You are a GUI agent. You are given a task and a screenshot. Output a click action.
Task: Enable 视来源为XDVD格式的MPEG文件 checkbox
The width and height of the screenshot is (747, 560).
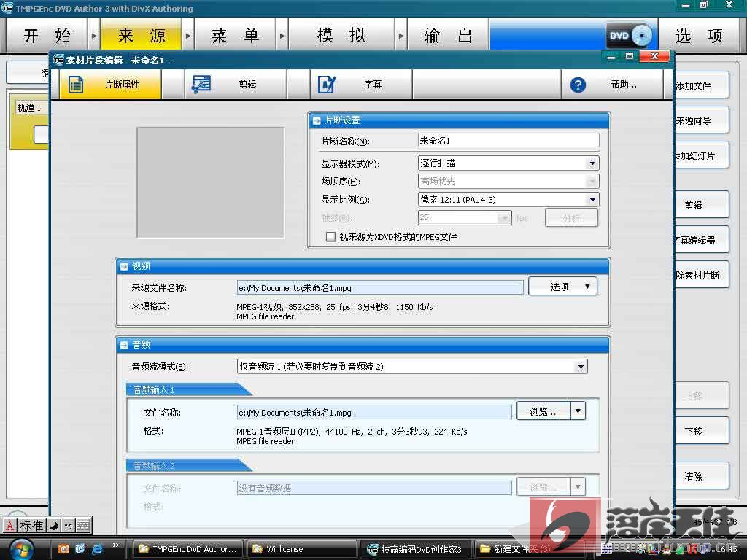[x=330, y=237]
